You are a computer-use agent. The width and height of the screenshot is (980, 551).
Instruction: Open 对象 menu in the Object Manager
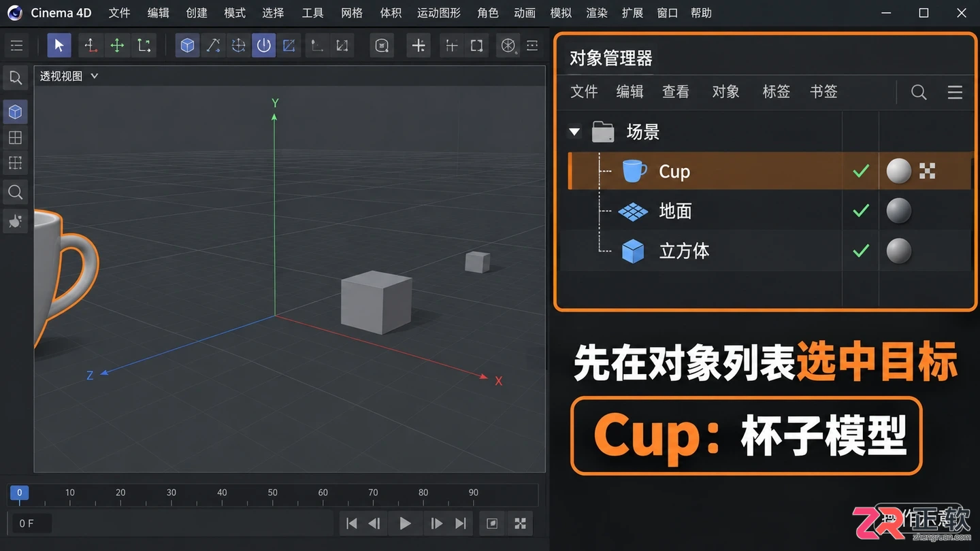(725, 92)
